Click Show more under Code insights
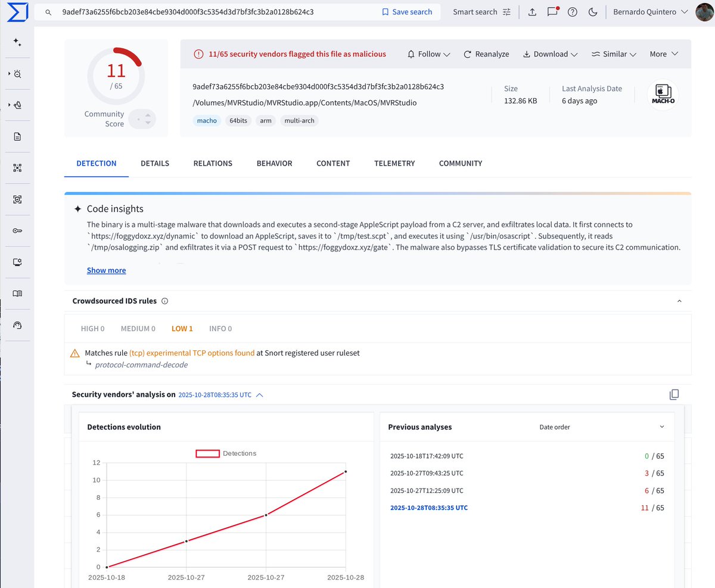This screenshot has height=588, width=715. [x=107, y=270]
